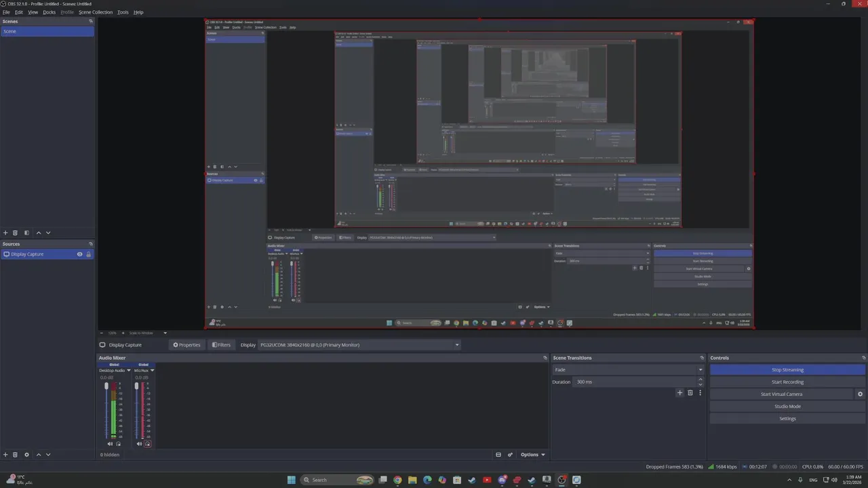
Task: Undock the Audio Mixer panel
Action: 545,358
